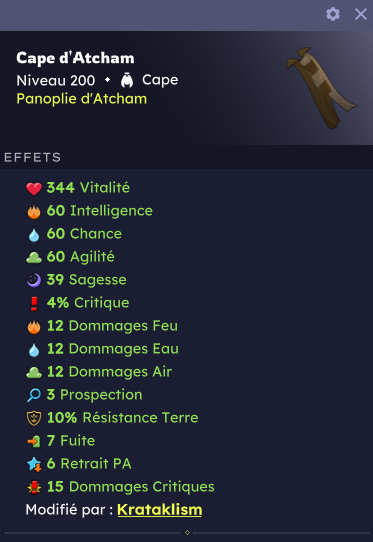Click the shield icon for Résistance Terre
The width and height of the screenshot is (373, 542).
coord(34,418)
